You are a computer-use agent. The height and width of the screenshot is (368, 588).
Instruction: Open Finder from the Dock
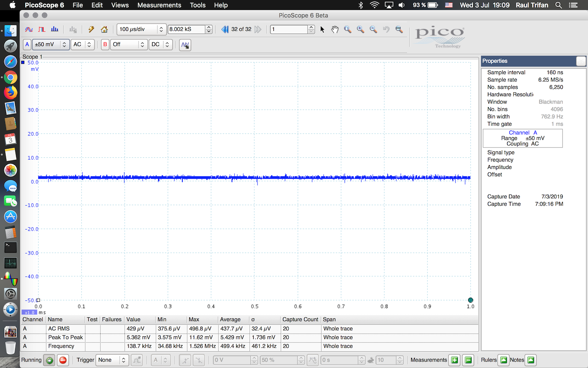pos(10,31)
